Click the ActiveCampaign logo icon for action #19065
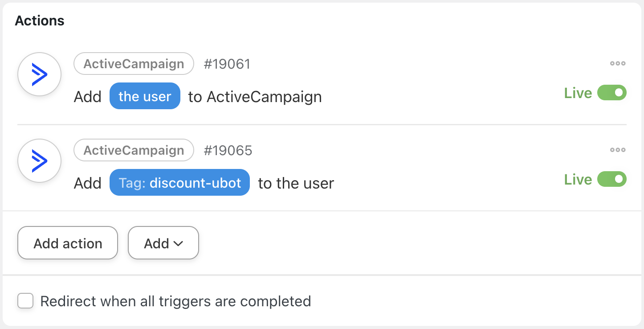This screenshot has width=644, height=329. pos(39,161)
